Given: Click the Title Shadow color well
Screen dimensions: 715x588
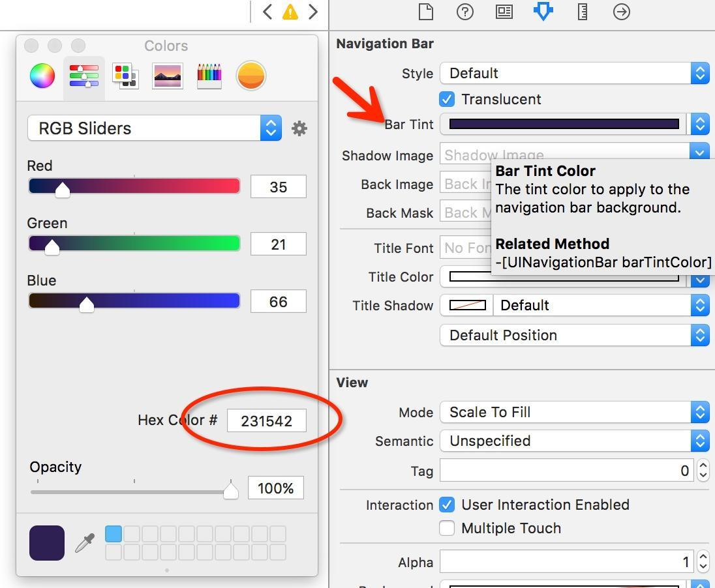Looking at the screenshot, I should point(467,305).
